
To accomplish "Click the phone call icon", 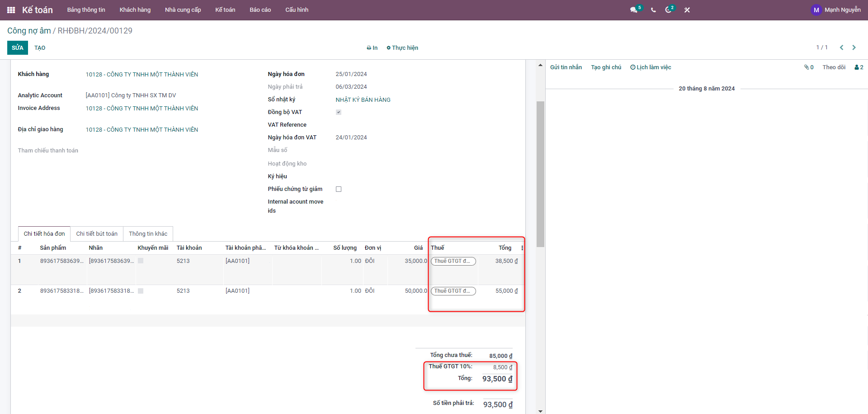I will point(653,10).
